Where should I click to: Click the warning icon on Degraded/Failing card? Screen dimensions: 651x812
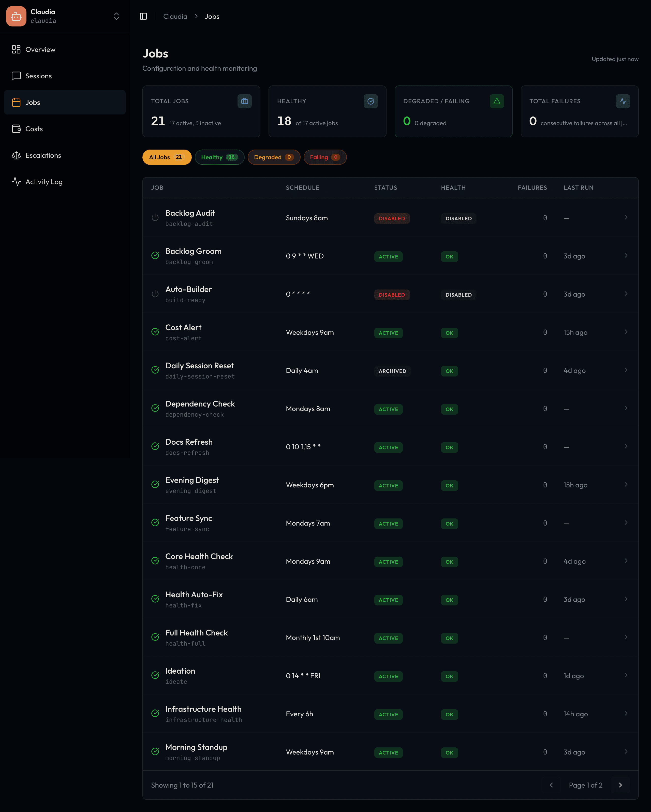(x=497, y=101)
